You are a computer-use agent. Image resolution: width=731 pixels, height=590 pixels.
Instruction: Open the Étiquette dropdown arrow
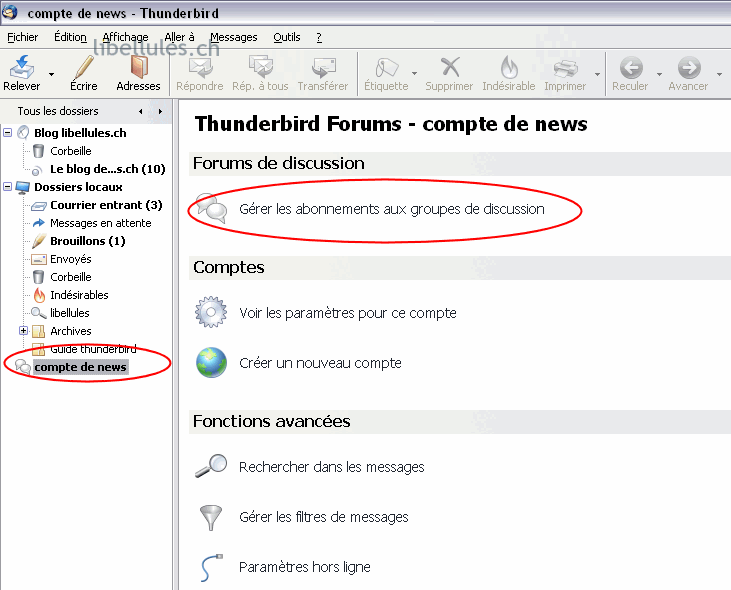pos(414,74)
